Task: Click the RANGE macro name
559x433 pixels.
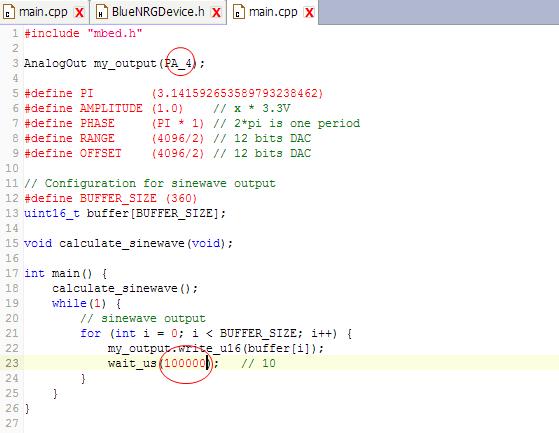Action: pyautogui.click(x=97, y=138)
